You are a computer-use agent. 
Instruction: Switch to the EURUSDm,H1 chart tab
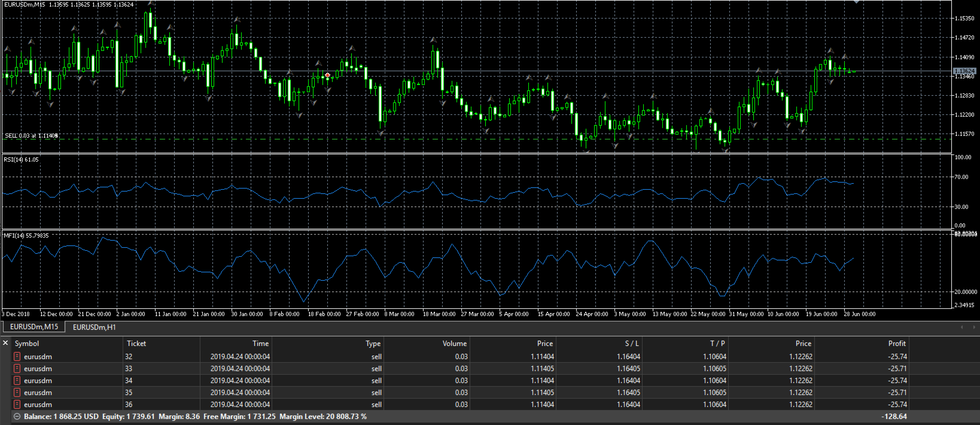point(95,327)
